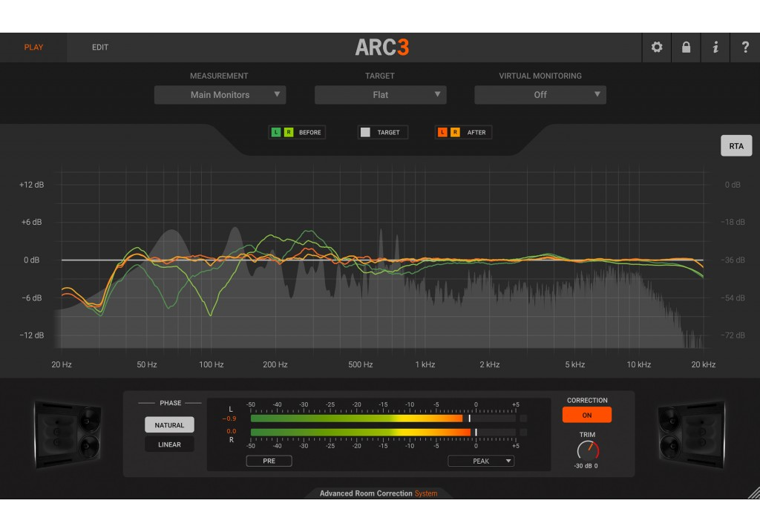Click the TARGET heading above the Flat dropdown
This screenshot has height=532, width=760.
click(379, 76)
